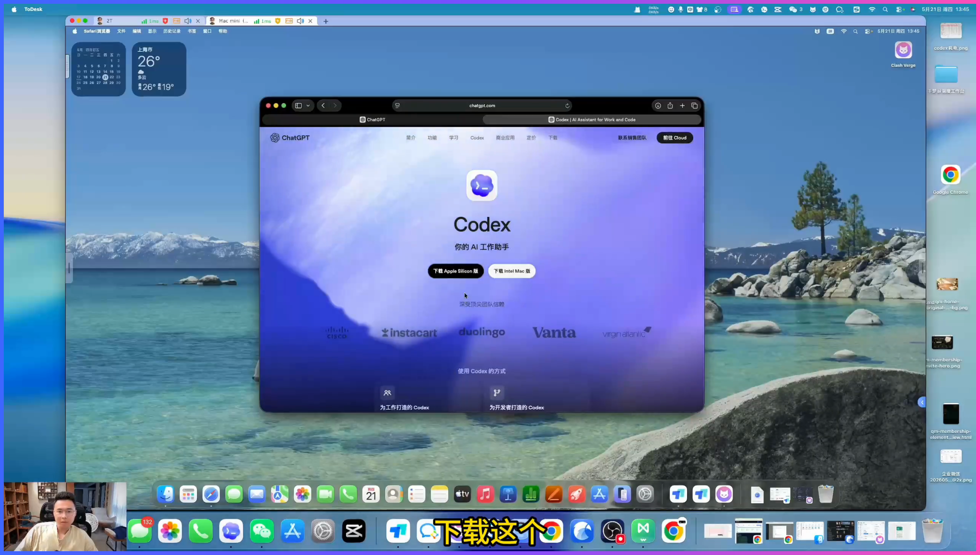Click the Codex app icon on page
This screenshot has height=555, width=980.
pyautogui.click(x=482, y=185)
